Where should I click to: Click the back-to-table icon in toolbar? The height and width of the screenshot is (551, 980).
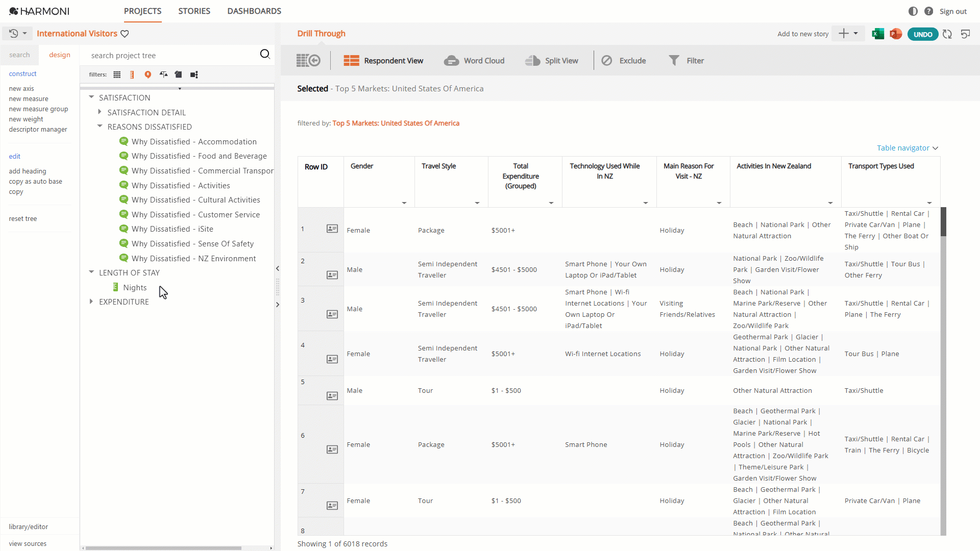click(308, 61)
